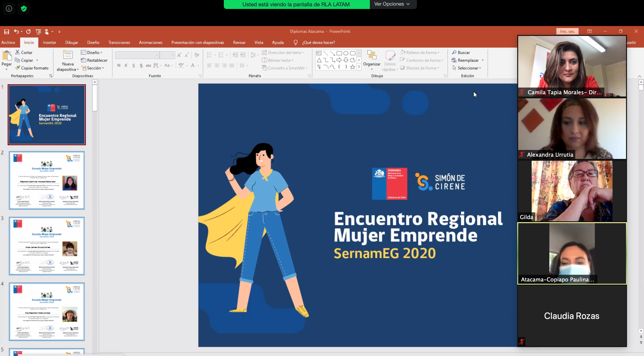This screenshot has width=644, height=356.
Task: Select the star shape in shapes gallery
Action: (x=353, y=67)
